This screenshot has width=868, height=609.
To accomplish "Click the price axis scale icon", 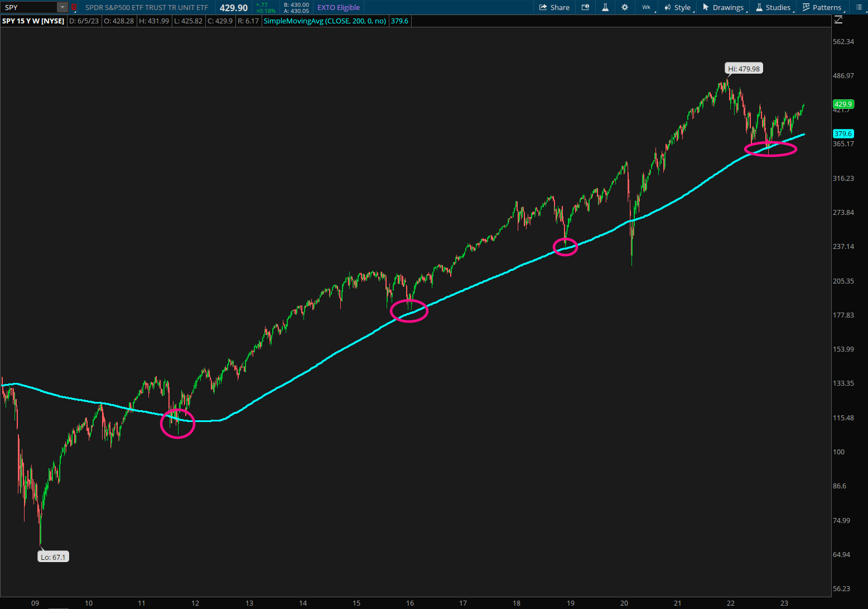I will tap(838, 21).
